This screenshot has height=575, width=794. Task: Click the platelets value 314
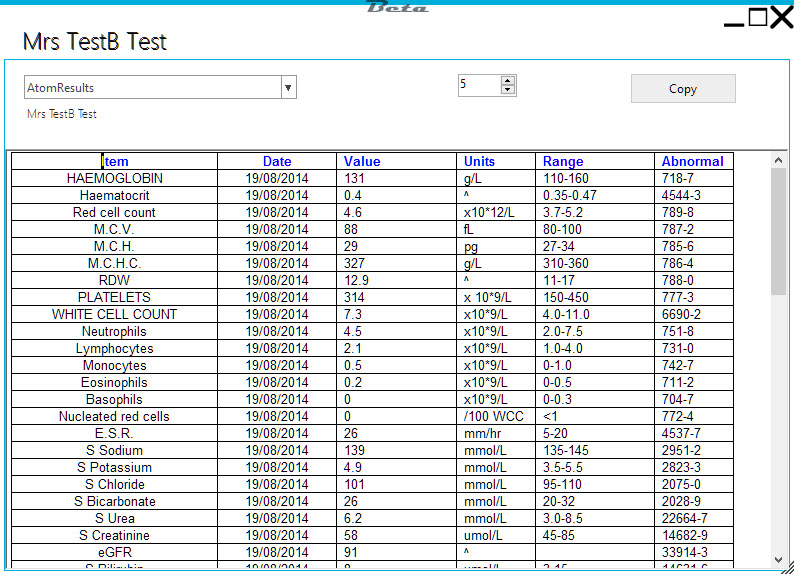pyautogui.click(x=396, y=297)
